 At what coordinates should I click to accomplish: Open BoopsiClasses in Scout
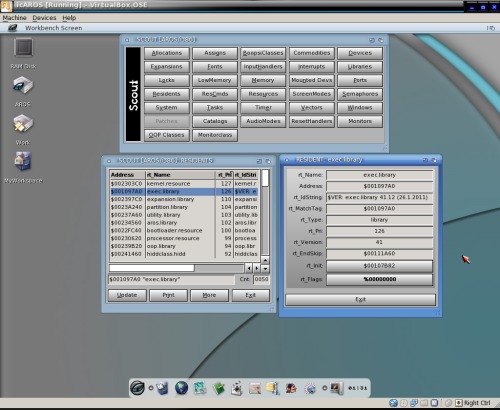coord(263,53)
